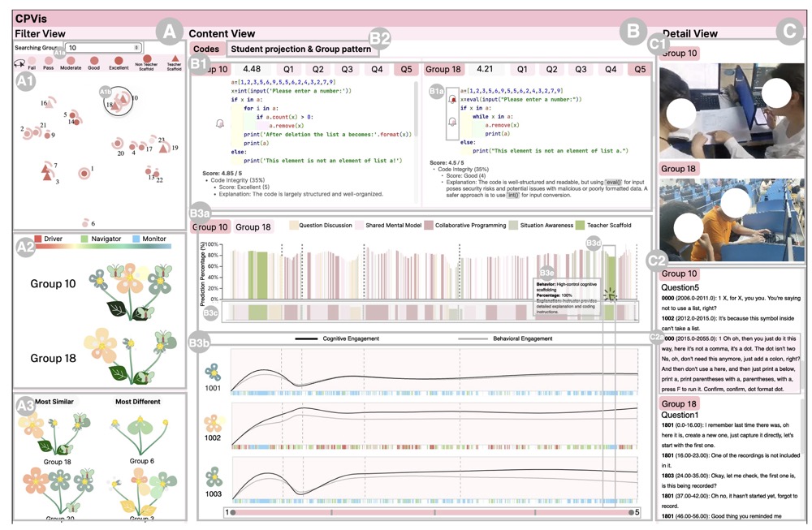Screen dimensions: 812x530
Task: Select the group 22 point in the scatter plot
Action: [x=157, y=174]
